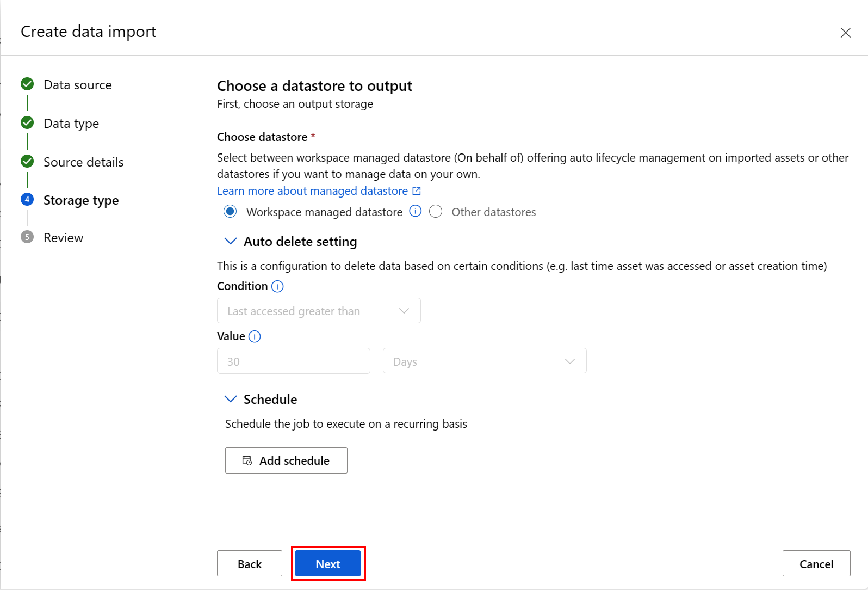The height and width of the screenshot is (590, 868).
Task: Click the info icon beside Workspace managed datastore
Action: tap(415, 211)
